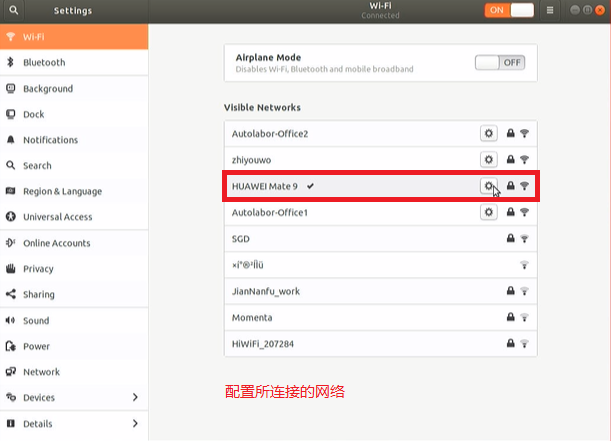Screen dimensions: 611x441
Task: Go to the Privacy settings section
Action: click(38, 269)
